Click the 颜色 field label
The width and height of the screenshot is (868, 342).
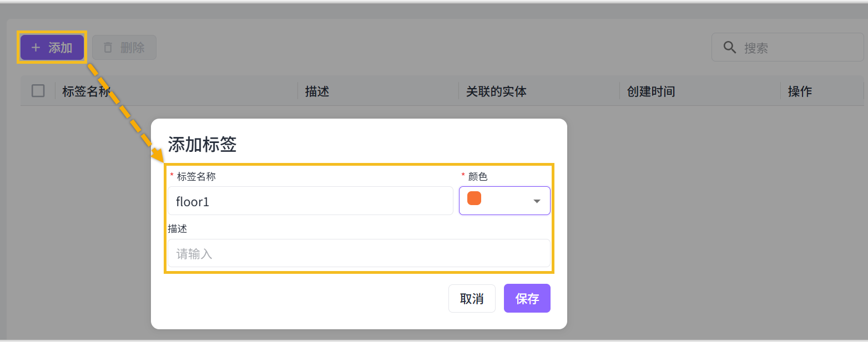[x=477, y=176]
